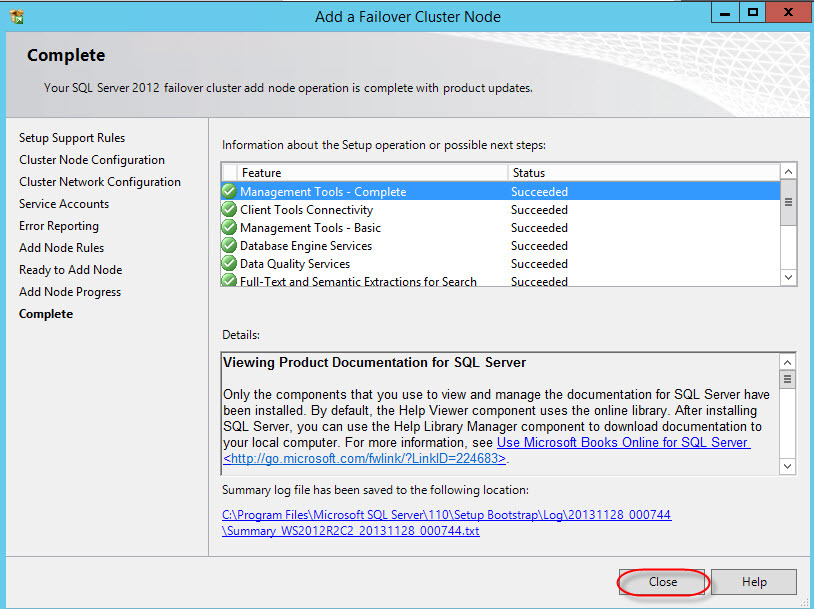Click the setup icon in the title bar
This screenshot has height=609, width=814.
pyautogui.click(x=17, y=16)
